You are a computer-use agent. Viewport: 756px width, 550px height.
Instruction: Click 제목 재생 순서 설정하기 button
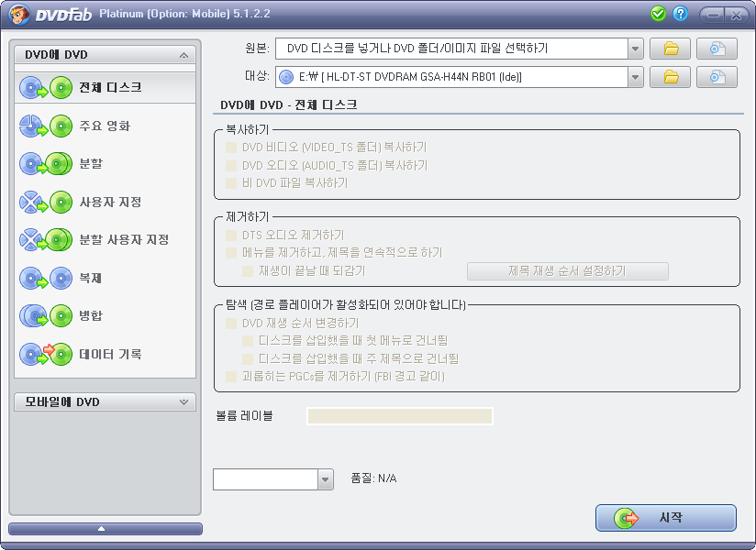click(x=568, y=271)
